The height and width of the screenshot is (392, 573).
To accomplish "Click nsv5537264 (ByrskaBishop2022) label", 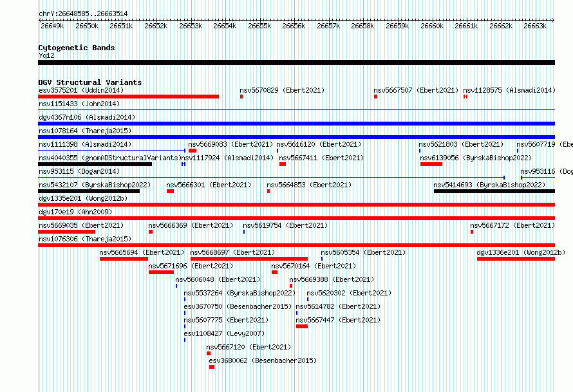I will tap(240, 293).
